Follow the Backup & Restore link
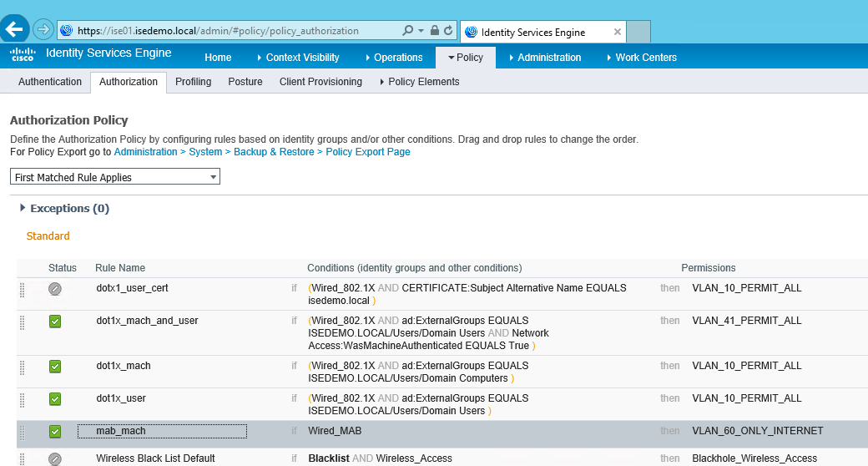The image size is (868, 466). coord(274,152)
